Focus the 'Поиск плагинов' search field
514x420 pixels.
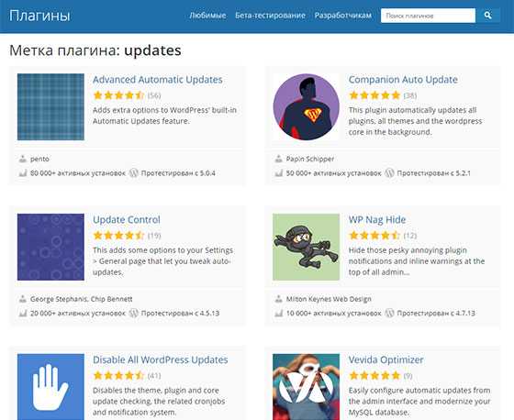click(428, 16)
